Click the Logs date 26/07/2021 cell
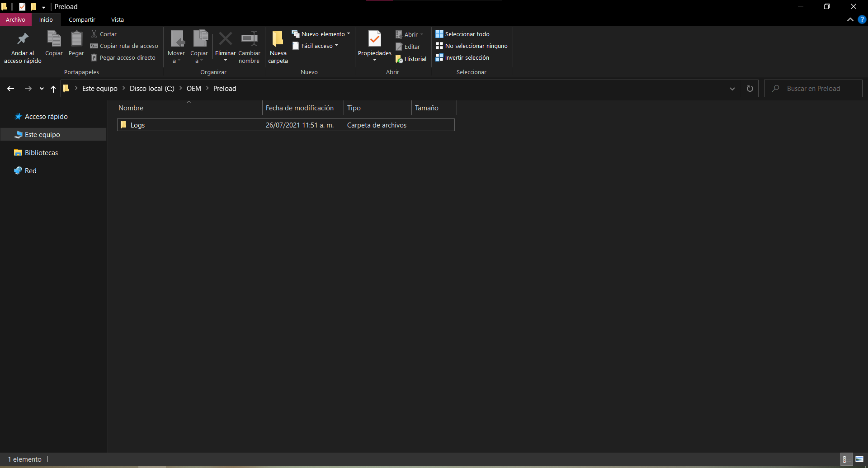The height and width of the screenshot is (468, 868). coord(300,125)
